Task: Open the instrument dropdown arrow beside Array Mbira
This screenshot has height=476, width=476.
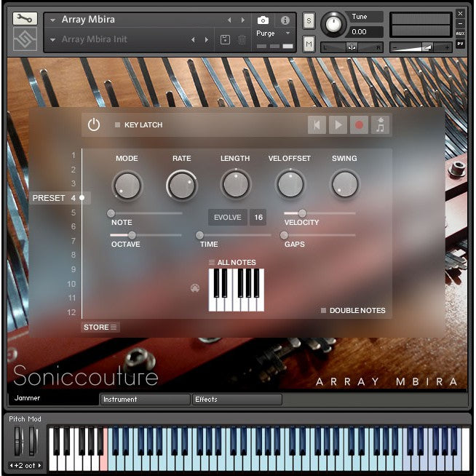Action: [x=53, y=20]
